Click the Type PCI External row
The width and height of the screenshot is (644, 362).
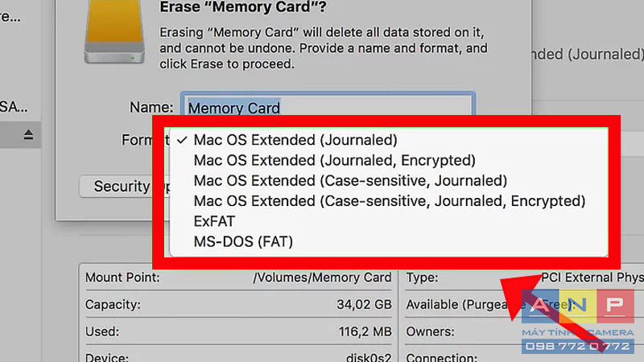(525, 278)
